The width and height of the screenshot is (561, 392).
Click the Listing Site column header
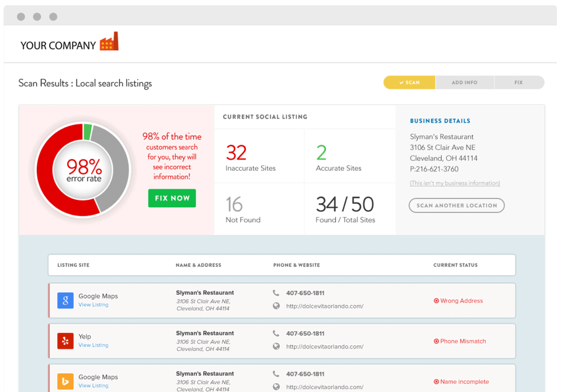click(x=74, y=265)
